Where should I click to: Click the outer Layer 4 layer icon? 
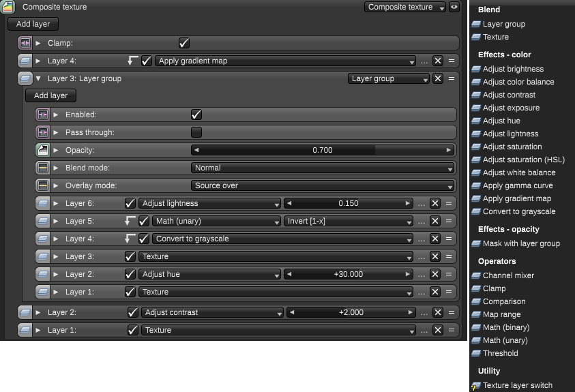pos(25,61)
